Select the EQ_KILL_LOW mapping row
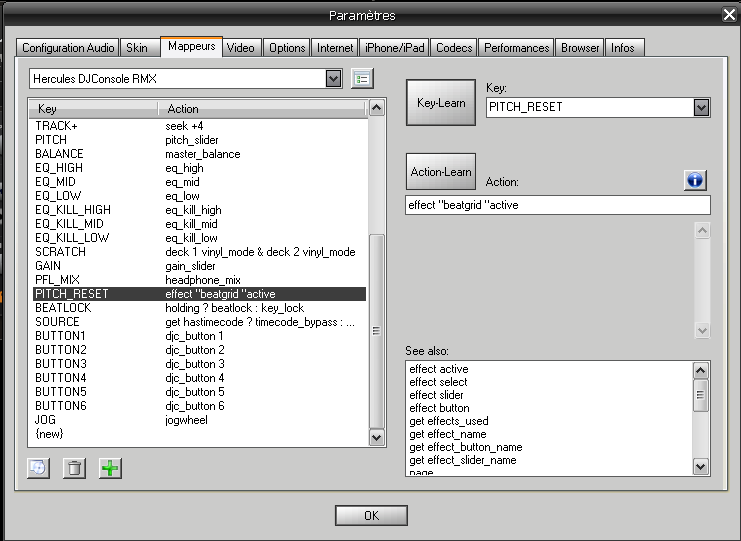This screenshot has height=541, width=741. 199,238
